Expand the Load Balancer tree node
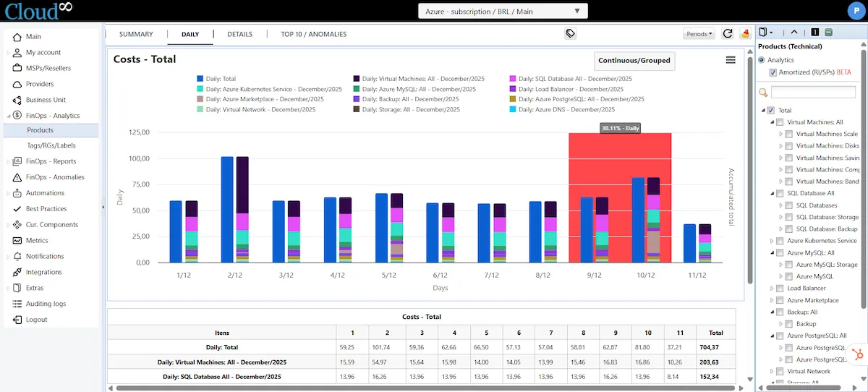Viewport: 868px width, 392px height. pyautogui.click(x=772, y=289)
